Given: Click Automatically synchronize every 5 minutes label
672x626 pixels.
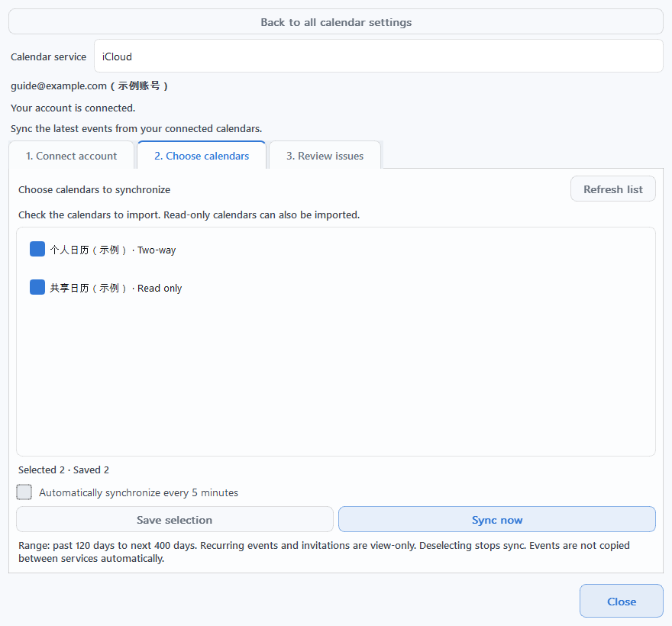Looking at the screenshot, I should (138, 492).
